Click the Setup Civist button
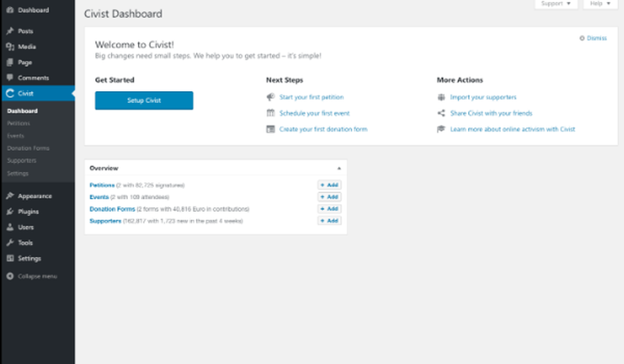This screenshot has width=624, height=364. point(144,100)
